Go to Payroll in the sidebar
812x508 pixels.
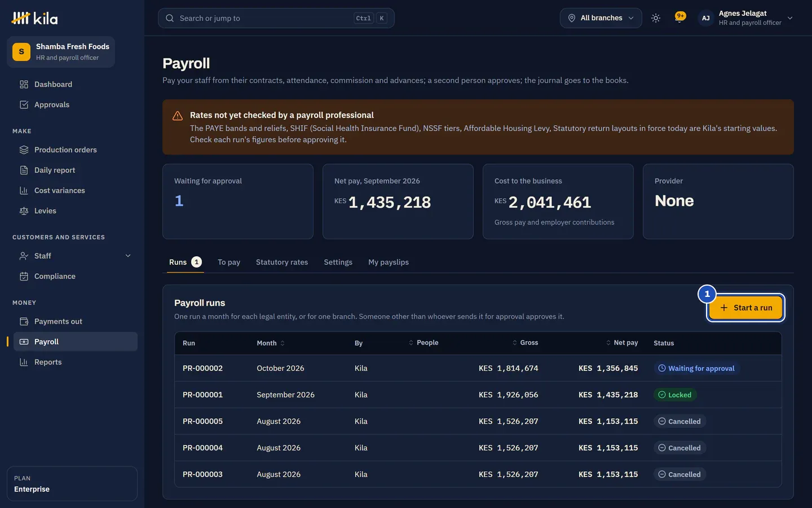pyautogui.click(x=76, y=341)
